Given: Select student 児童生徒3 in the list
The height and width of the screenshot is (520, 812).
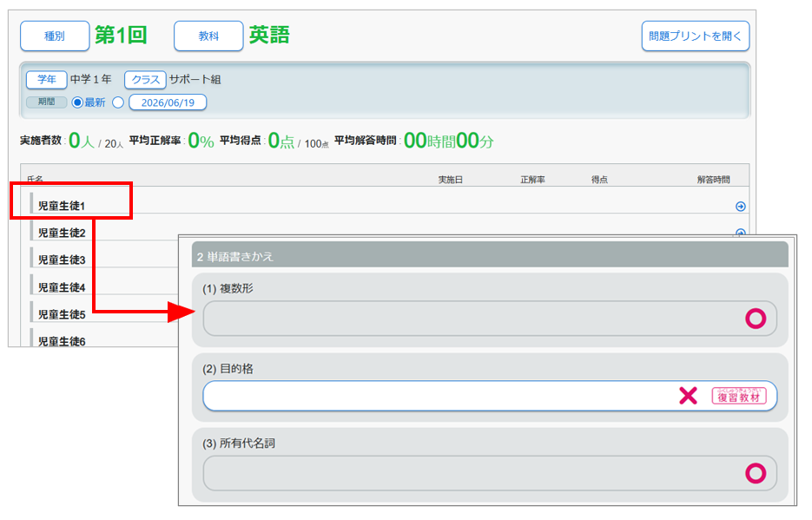Looking at the screenshot, I should click(62, 260).
